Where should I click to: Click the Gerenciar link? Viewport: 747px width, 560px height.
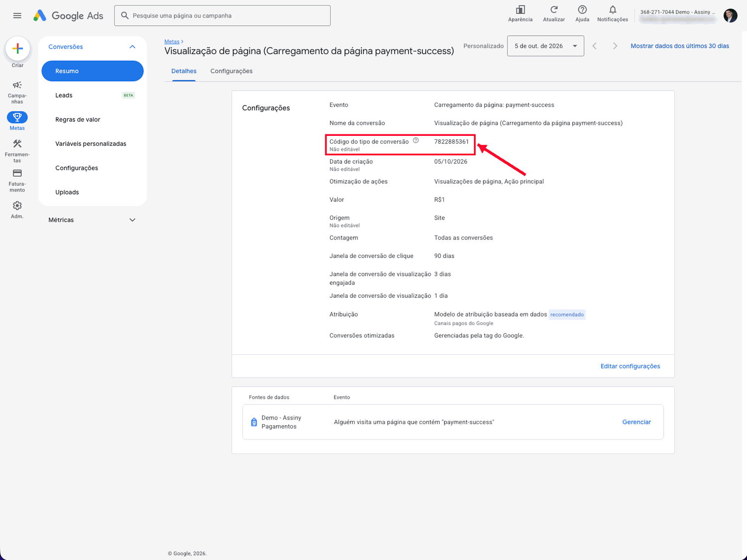click(x=636, y=422)
